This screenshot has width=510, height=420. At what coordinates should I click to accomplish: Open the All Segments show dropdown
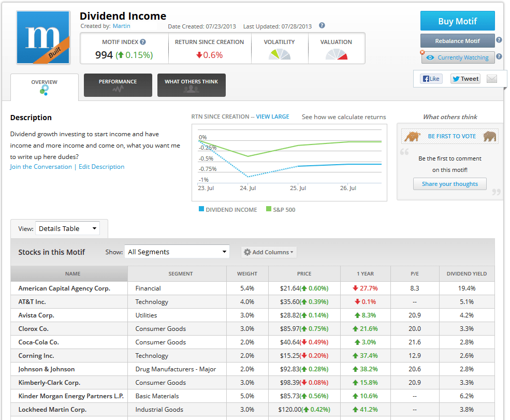tap(177, 252)
